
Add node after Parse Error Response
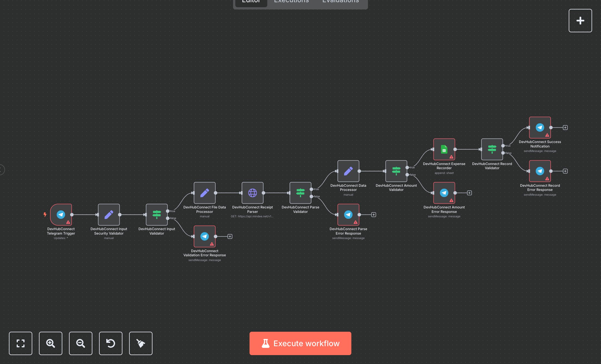click(x=374, y=215)
